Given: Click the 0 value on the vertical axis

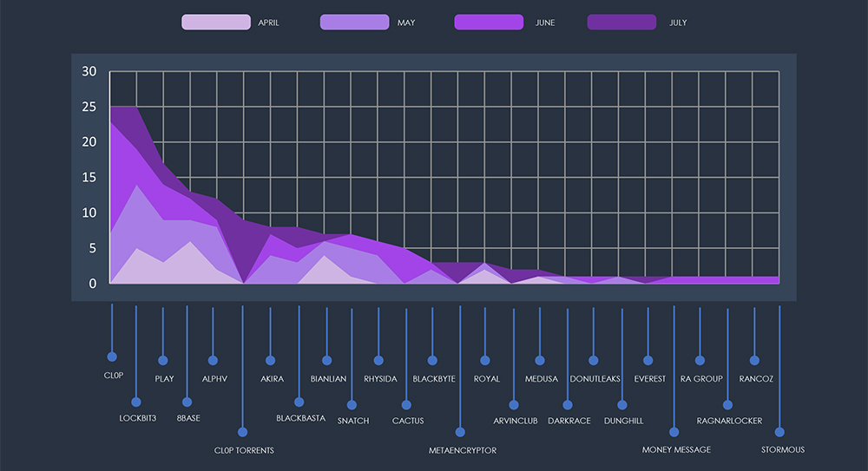Looking at the screenshot, I should point(93,284).
